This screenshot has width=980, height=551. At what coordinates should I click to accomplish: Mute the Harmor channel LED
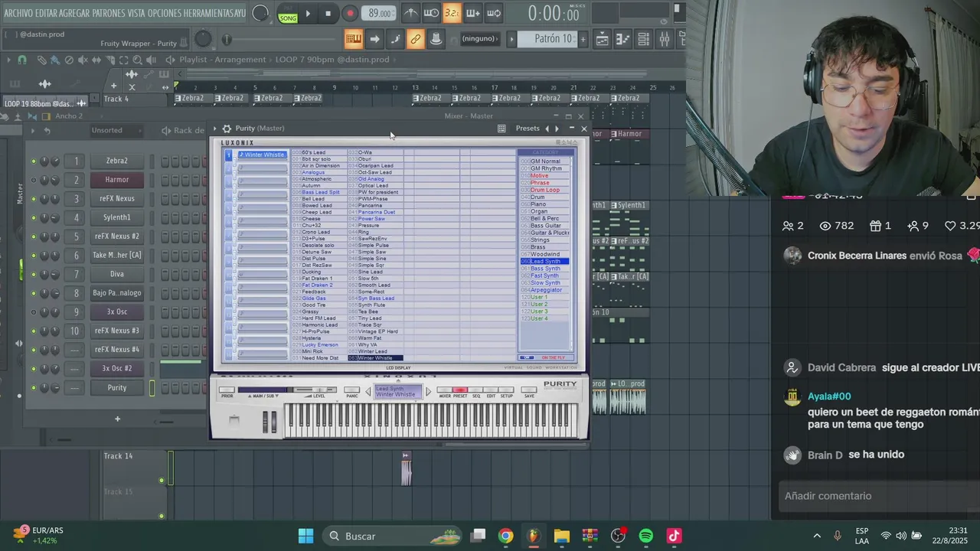[33, 181]
